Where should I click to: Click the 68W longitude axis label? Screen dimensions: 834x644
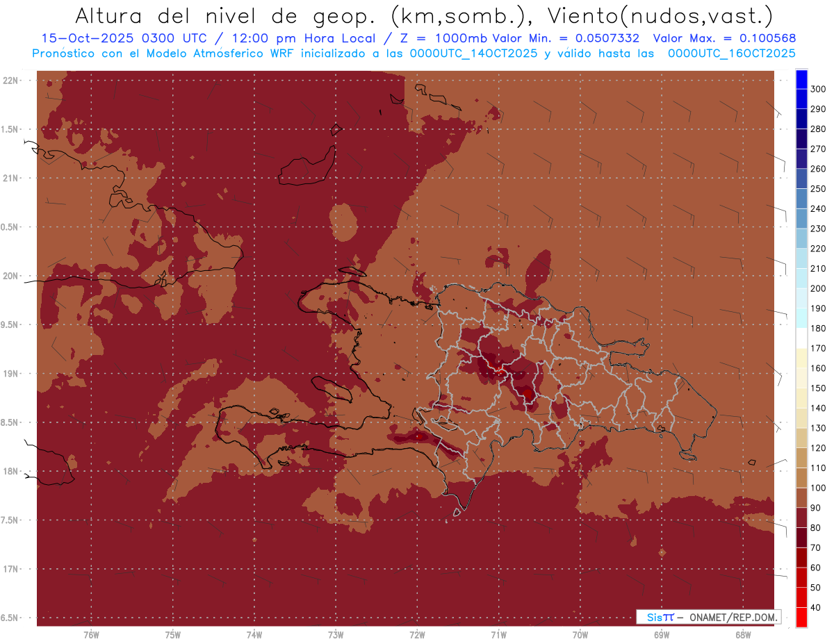(x=743, y=635)
